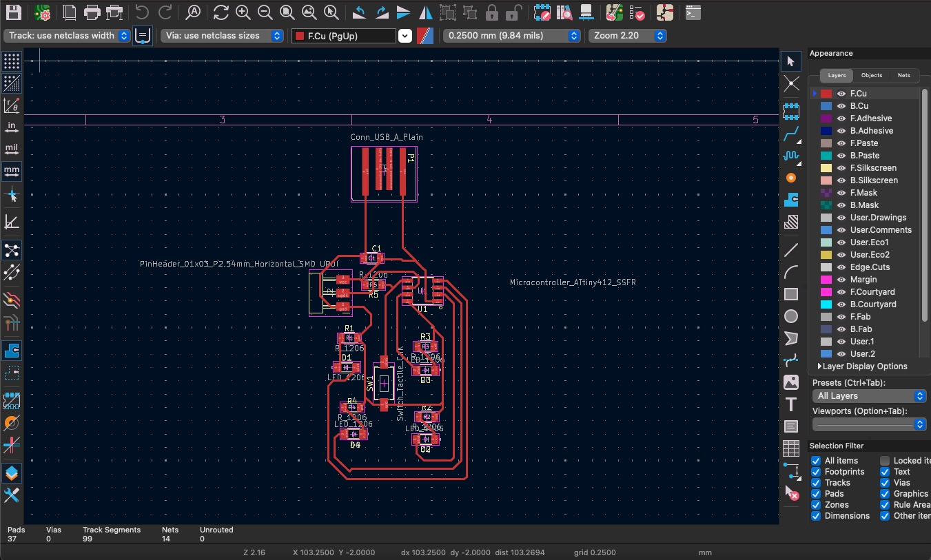Toggle All items selection filter checkbox
This screenshot has height=560, width=931.
(816, 461)
